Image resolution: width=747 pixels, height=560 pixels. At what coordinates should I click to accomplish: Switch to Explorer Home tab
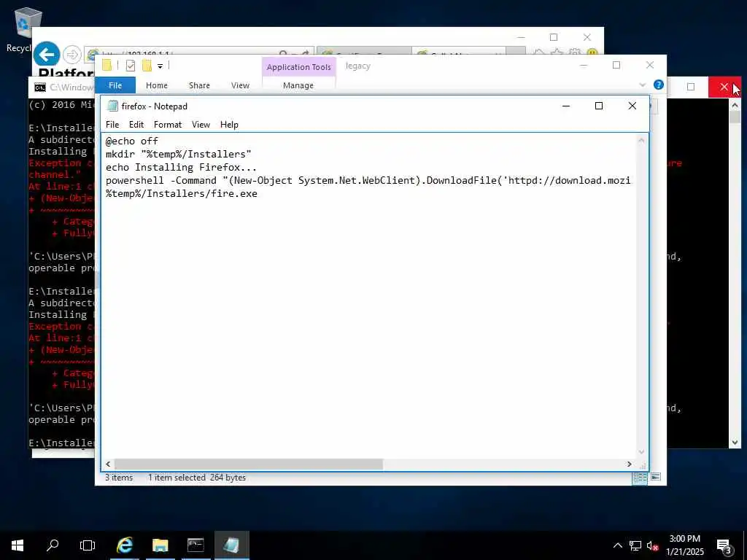coord(157,85)
